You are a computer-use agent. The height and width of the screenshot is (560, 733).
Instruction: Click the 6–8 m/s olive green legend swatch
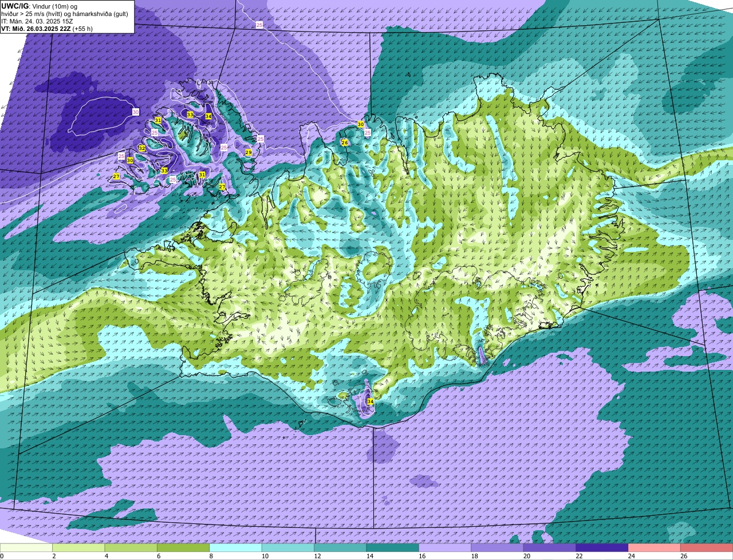(183, 547)
